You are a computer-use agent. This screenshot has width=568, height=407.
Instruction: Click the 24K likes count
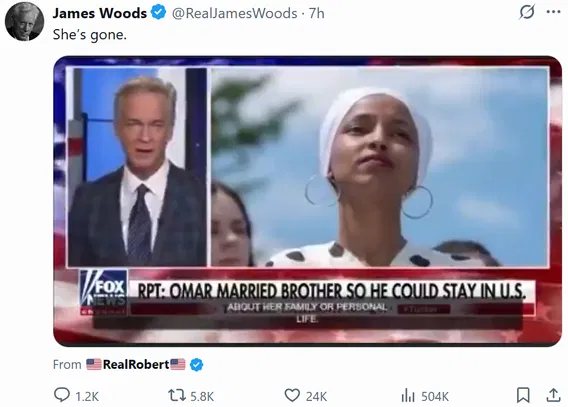pos(316,396)
